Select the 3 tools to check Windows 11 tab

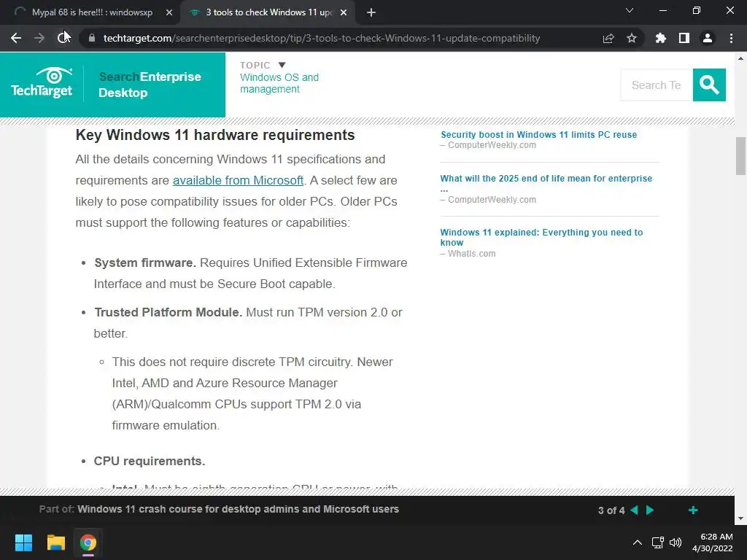point(269,12)
